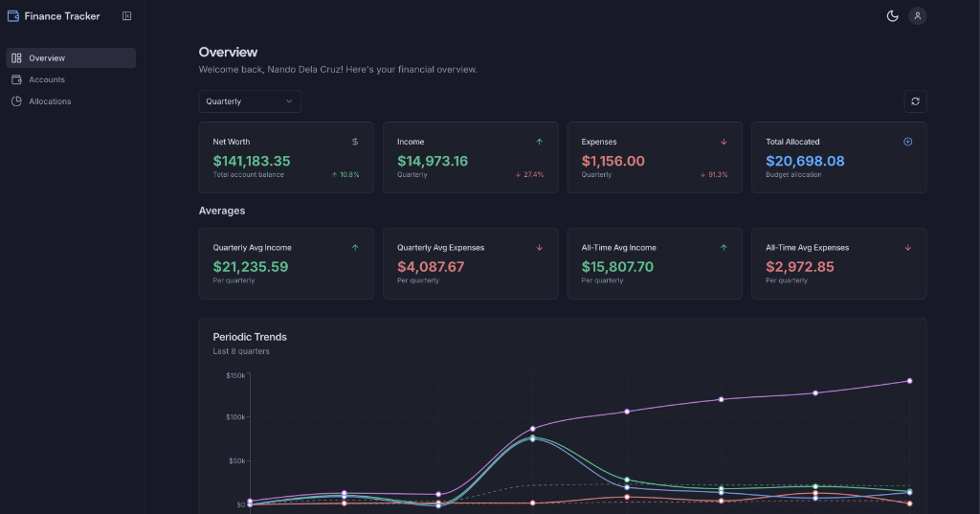980x514 pixels.
Task: Click the $21,235.59 quarterly average income
Action: 251,267
